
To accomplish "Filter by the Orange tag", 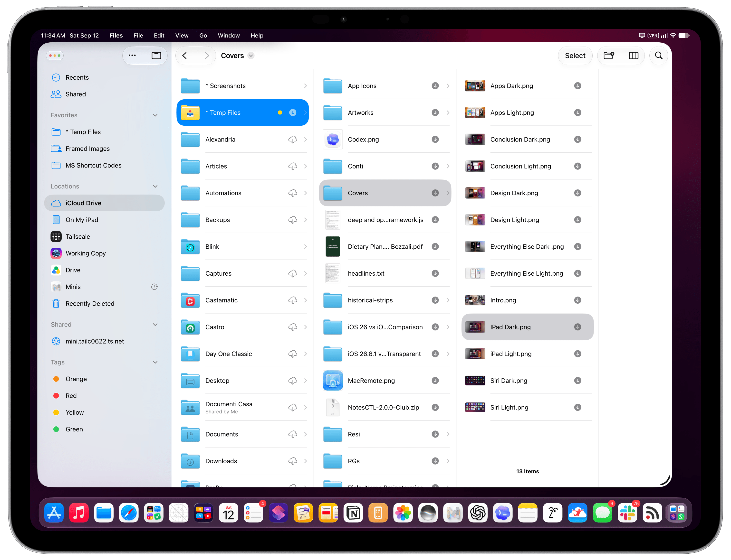I will [x=104, y=379].
